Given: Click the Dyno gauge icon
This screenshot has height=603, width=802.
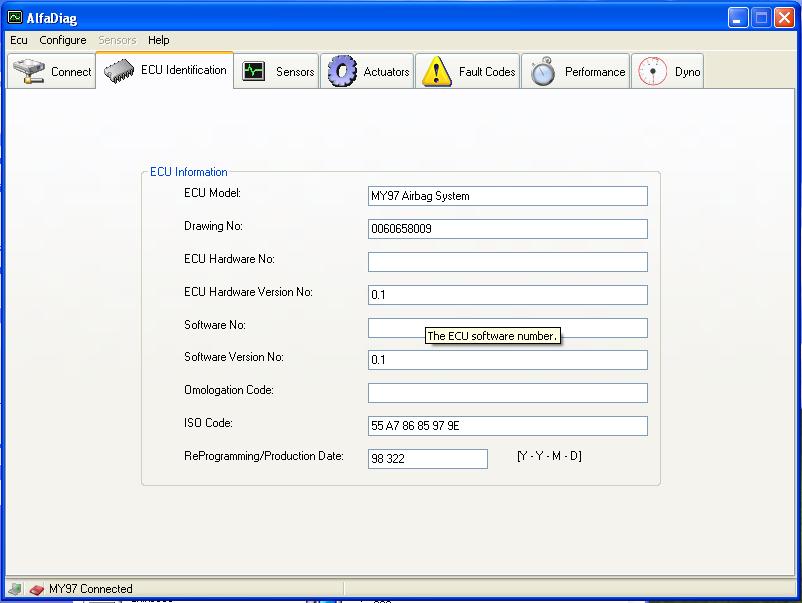Looking at the screenshot, I should pyautogui.click(x=653, y=72).
